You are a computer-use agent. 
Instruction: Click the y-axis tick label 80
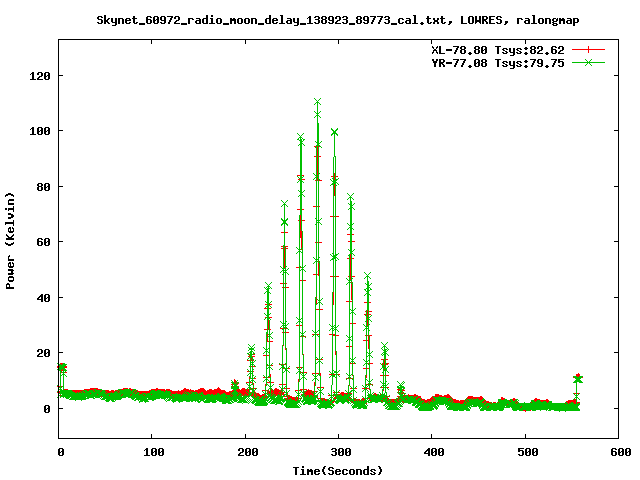[x=43, y=187]
